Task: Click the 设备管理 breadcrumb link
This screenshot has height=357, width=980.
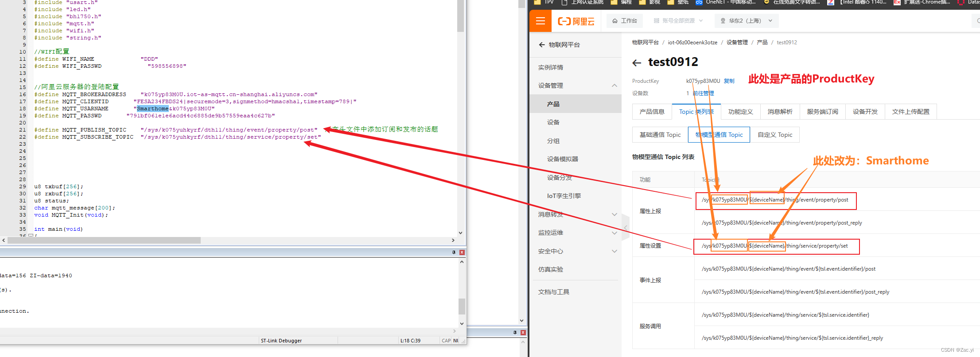Action: point(737,43)
